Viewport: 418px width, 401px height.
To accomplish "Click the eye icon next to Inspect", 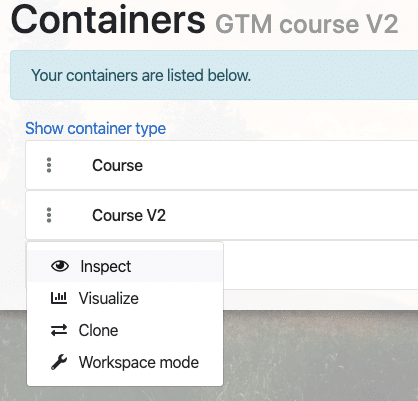I will pyautogui.click(x=60, y=266).
